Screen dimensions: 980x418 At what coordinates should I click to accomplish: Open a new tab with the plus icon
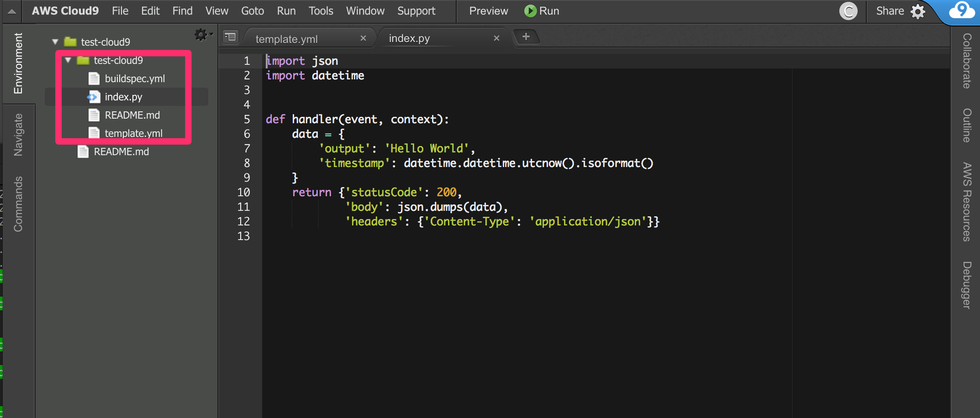pos(526,37)
